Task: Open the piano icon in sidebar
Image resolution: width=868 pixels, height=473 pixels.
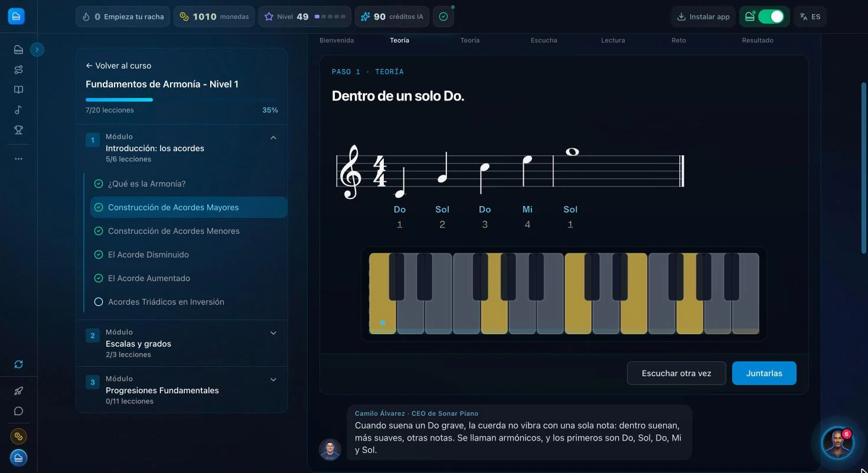Action: [18, 50]
